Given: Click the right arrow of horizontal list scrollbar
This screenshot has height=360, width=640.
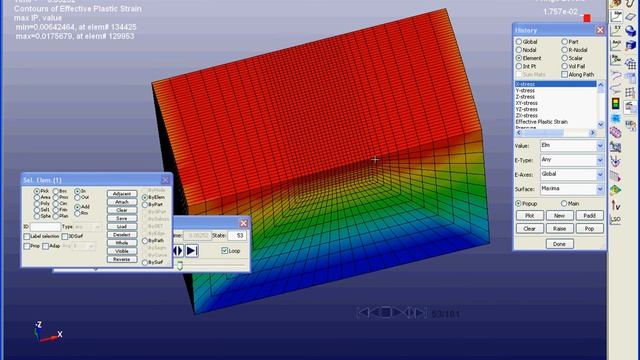Looking at the screenshot, I should click(x=592, y=133).
